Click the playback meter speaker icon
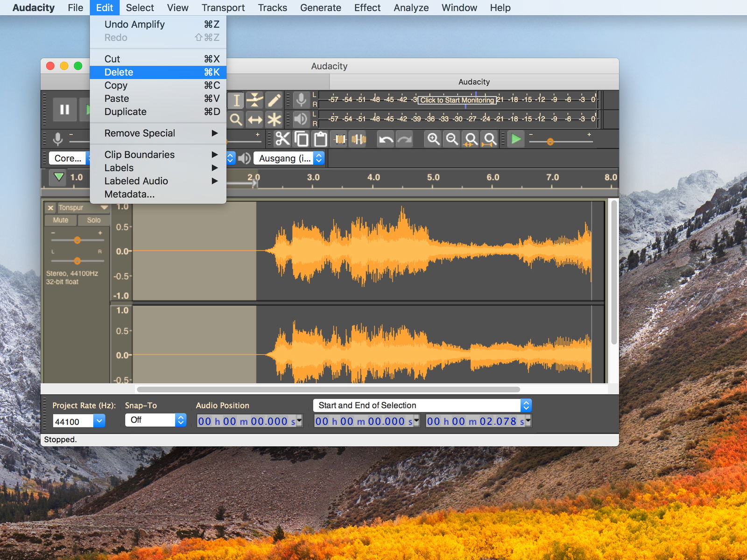The image size is (747, 560). [301, 119]
